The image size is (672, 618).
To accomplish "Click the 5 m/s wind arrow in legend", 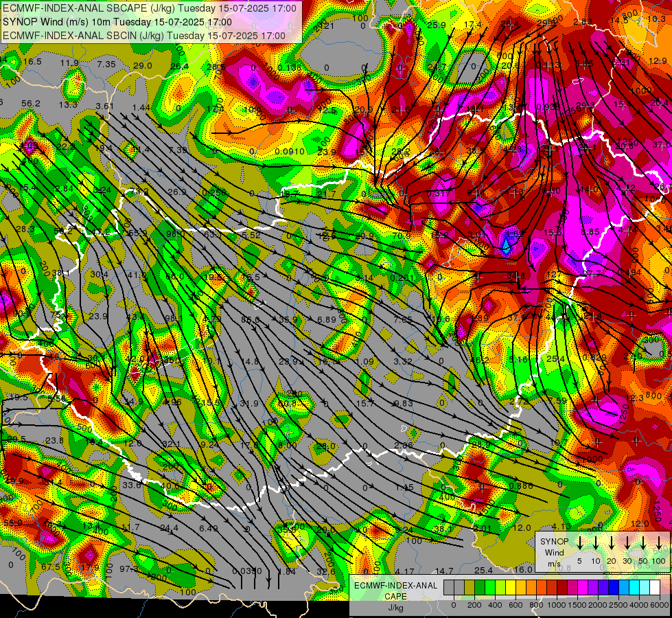I will point(580,543).
